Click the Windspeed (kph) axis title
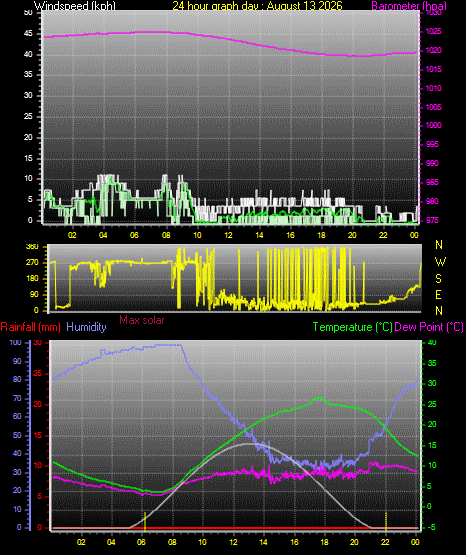The image size is (466, 555). point(75,5)
